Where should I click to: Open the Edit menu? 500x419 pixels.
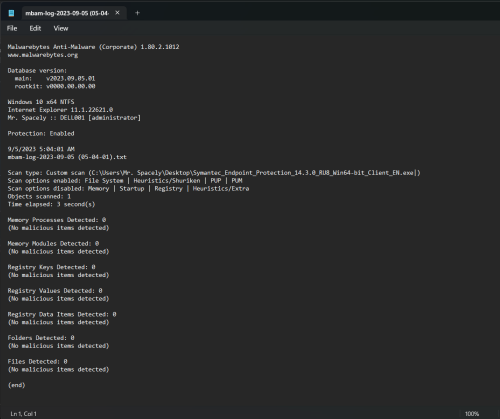click(x=35, y=28)
